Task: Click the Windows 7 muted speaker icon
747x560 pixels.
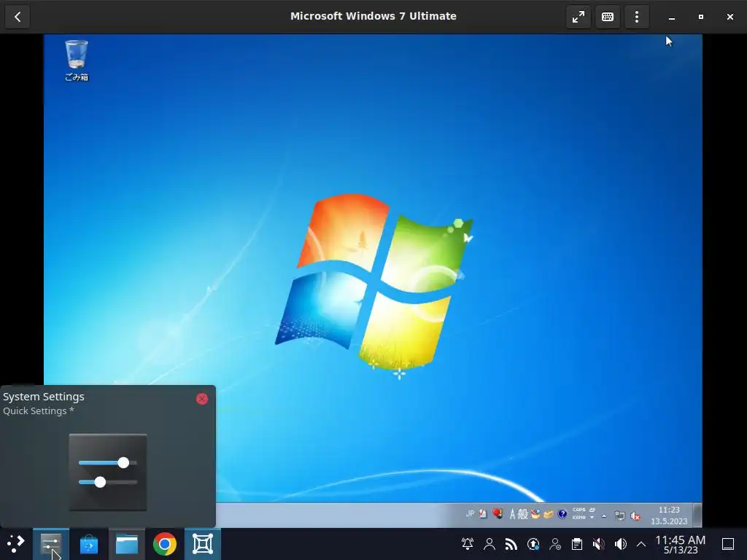Action: click(x=635, y=516)
